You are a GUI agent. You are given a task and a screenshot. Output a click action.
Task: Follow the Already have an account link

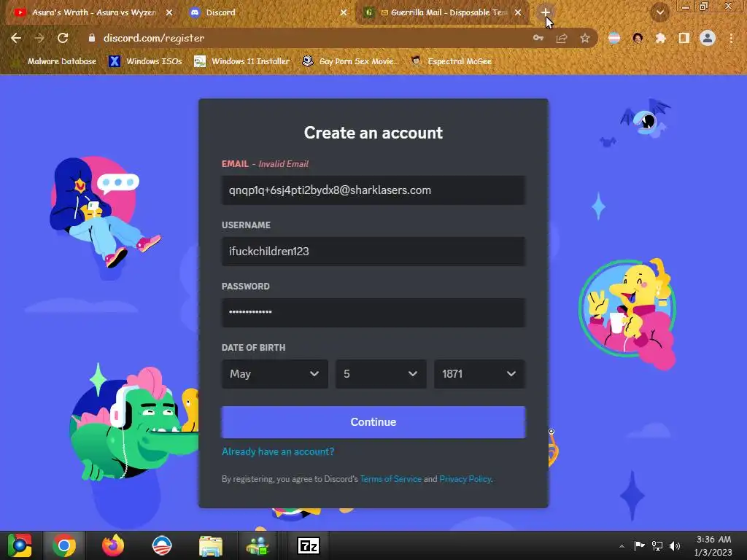[278, 451]
